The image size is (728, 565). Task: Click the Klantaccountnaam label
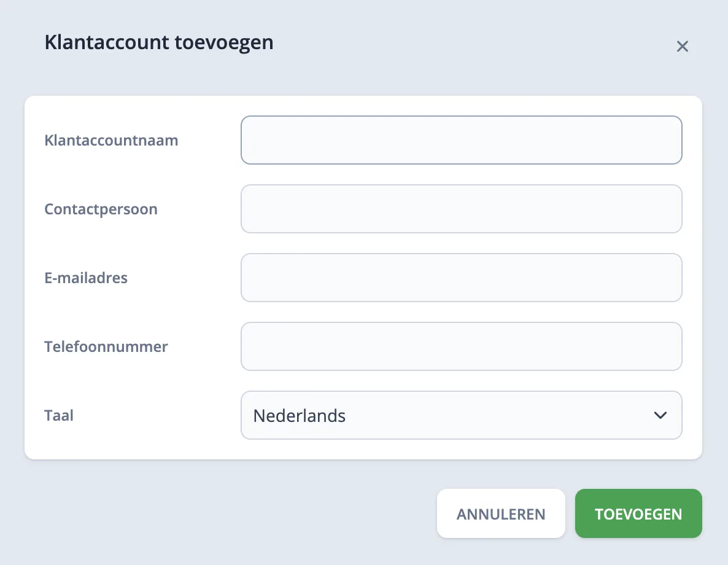click(111, 140)
